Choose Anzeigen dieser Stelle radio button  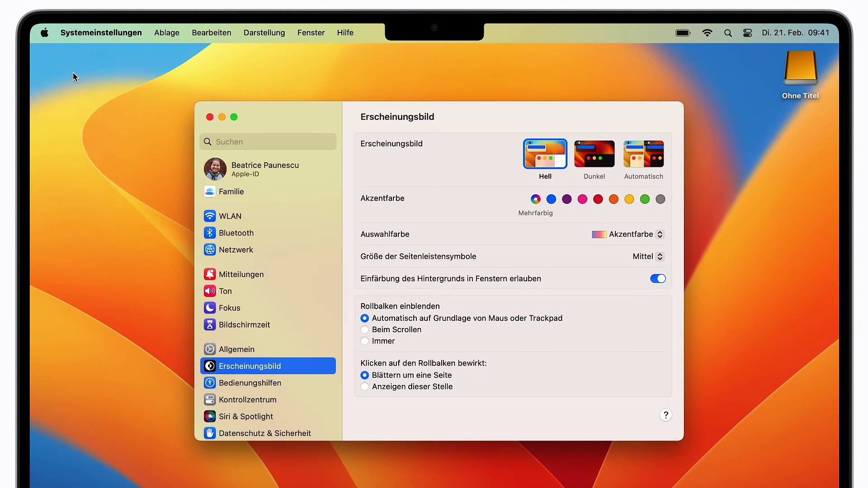tap(365, 386)
